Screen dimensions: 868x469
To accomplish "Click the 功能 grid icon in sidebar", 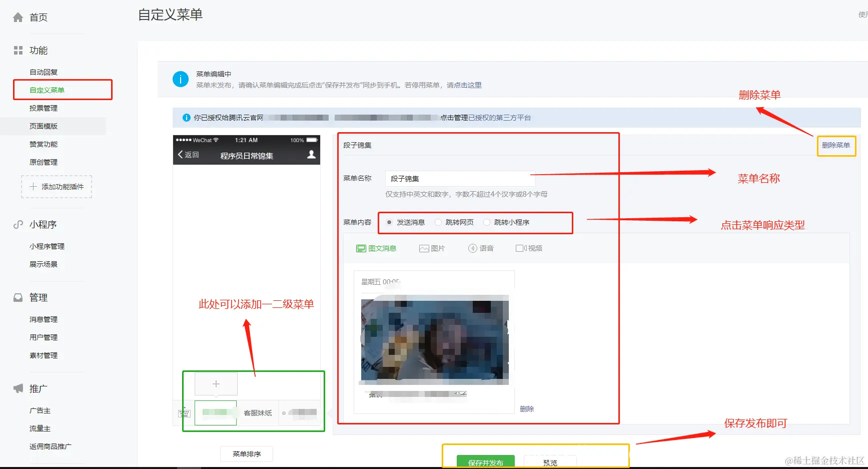I will point(18,50).
